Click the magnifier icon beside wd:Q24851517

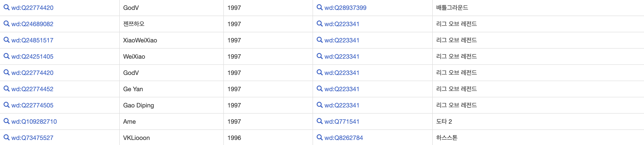click(7, 40)
